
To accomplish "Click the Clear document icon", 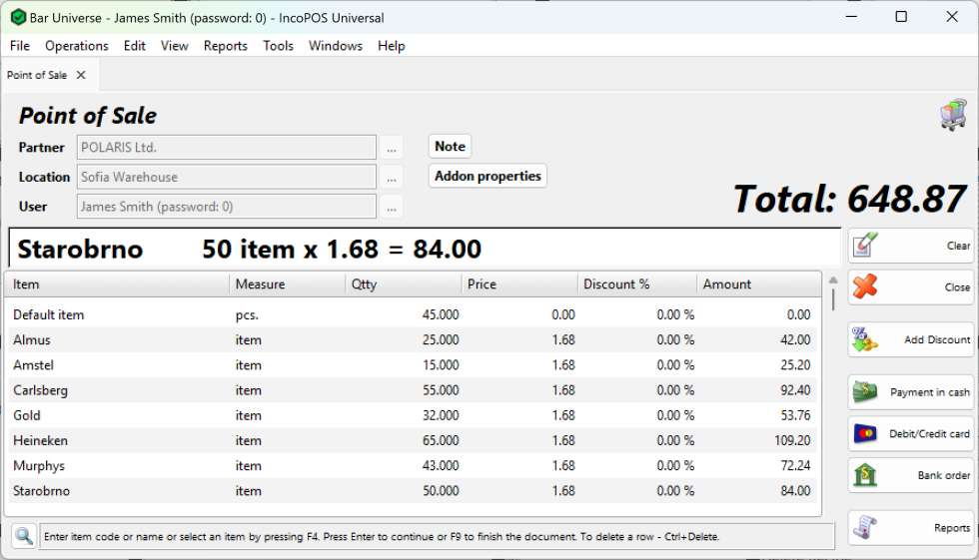I will (x=865, y=246).
